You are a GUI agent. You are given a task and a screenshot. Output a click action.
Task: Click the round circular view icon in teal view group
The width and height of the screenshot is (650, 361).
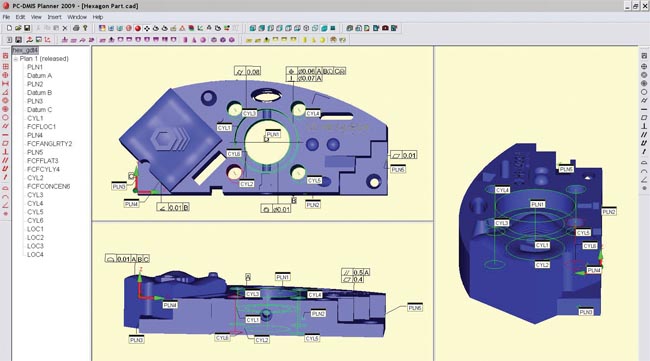(x=306, y=28)
